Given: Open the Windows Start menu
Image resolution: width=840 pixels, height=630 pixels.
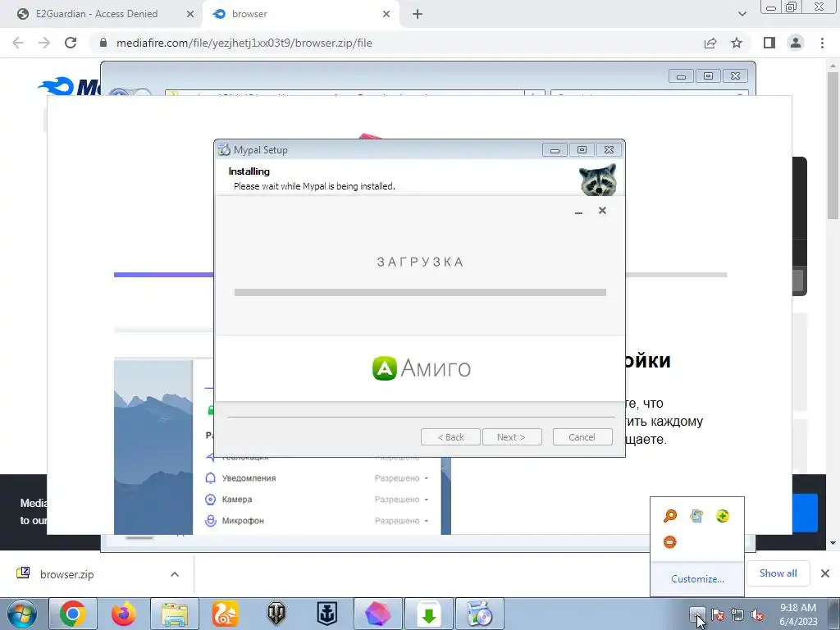Looking at the screenshot, I should (22, 614).
